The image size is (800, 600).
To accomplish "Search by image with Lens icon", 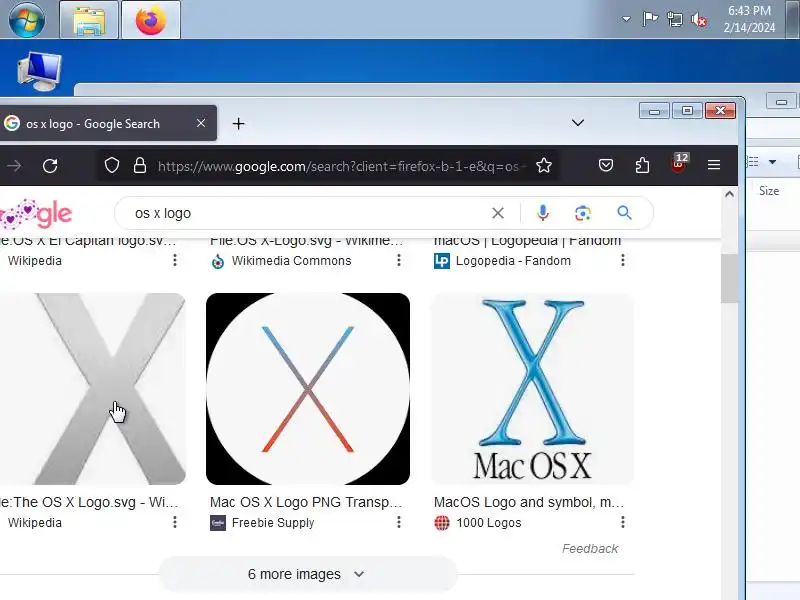I will click(x=583, y=213).
